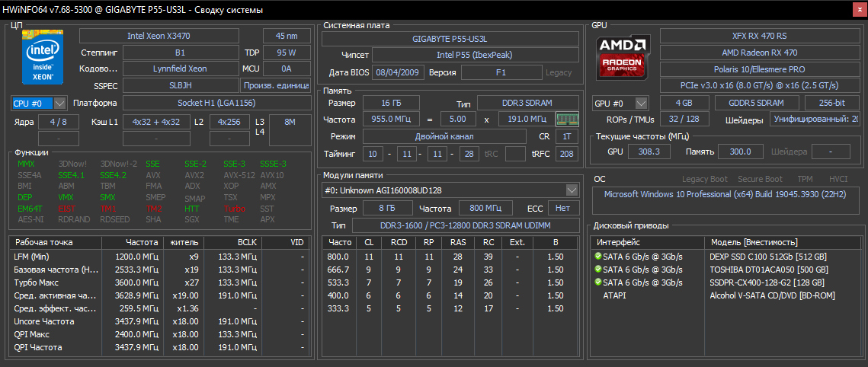Open the GPU #0 selector dropdown

[x=641, y=103]
